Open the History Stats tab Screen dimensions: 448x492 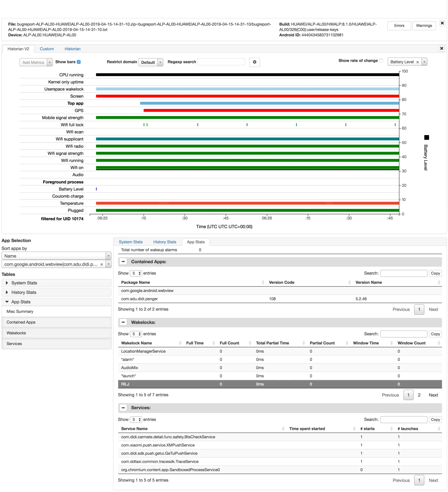click(165, 242)
